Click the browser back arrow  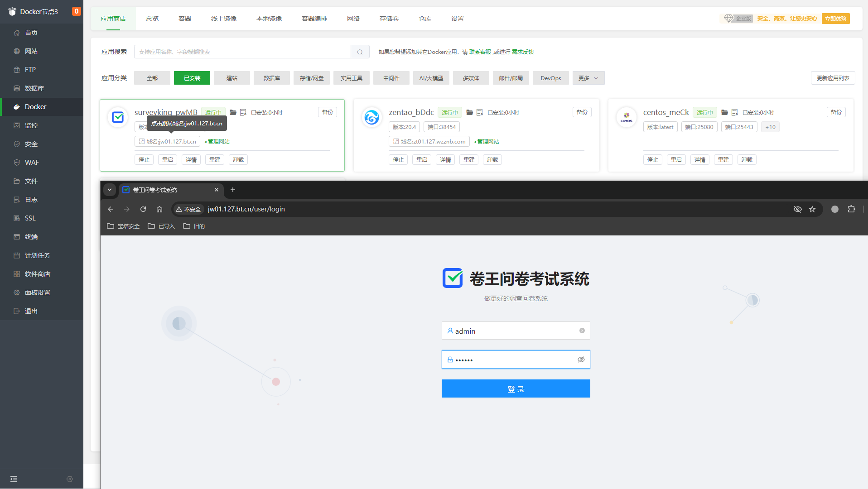[x=111, y=209]
